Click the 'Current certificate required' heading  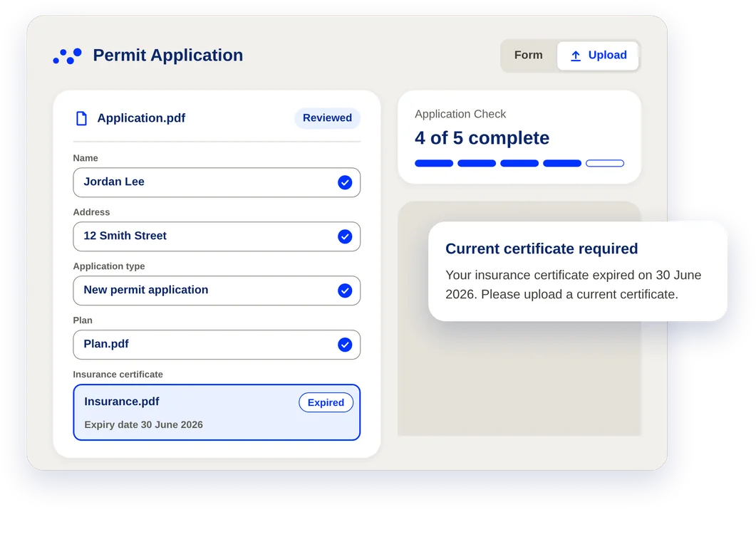point(542,248)
